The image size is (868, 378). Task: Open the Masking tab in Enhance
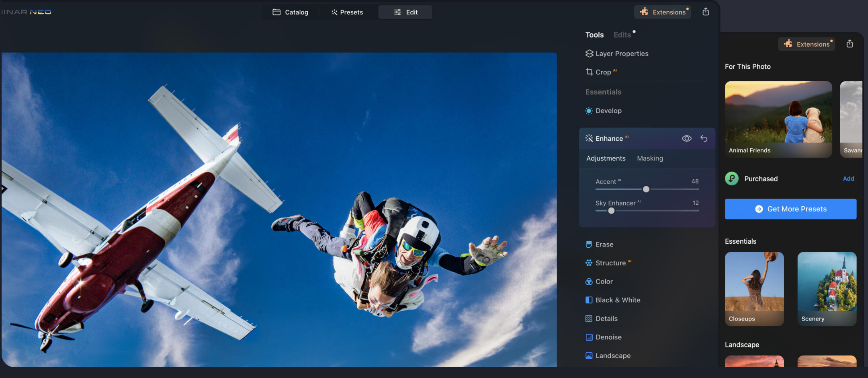click(x=650, y=158)
